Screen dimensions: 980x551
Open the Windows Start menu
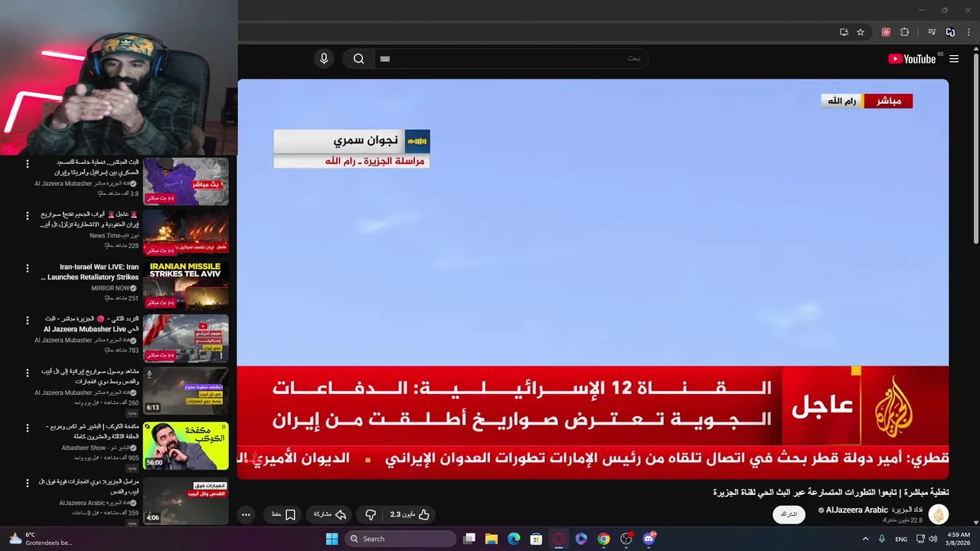tap(332, 539)
